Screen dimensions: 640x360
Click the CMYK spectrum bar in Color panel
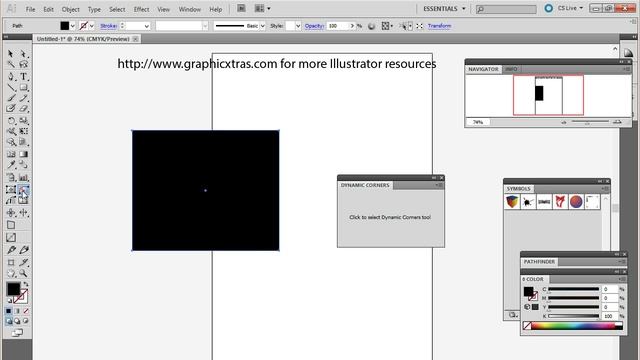(573, 326)
